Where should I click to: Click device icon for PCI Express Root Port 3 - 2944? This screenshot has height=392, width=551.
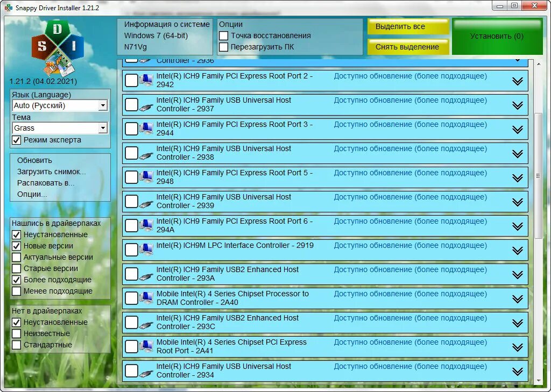coord(146,129)
